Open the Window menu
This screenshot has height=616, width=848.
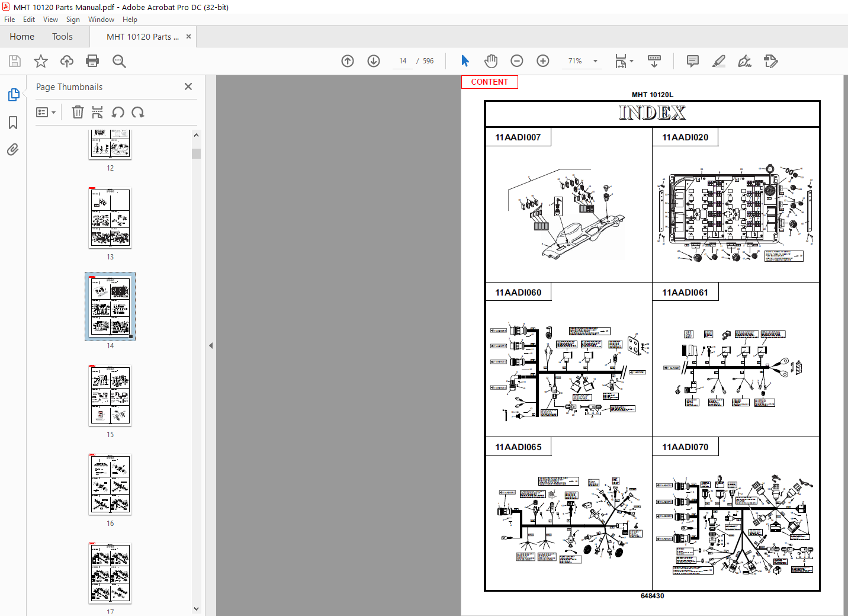101,20
